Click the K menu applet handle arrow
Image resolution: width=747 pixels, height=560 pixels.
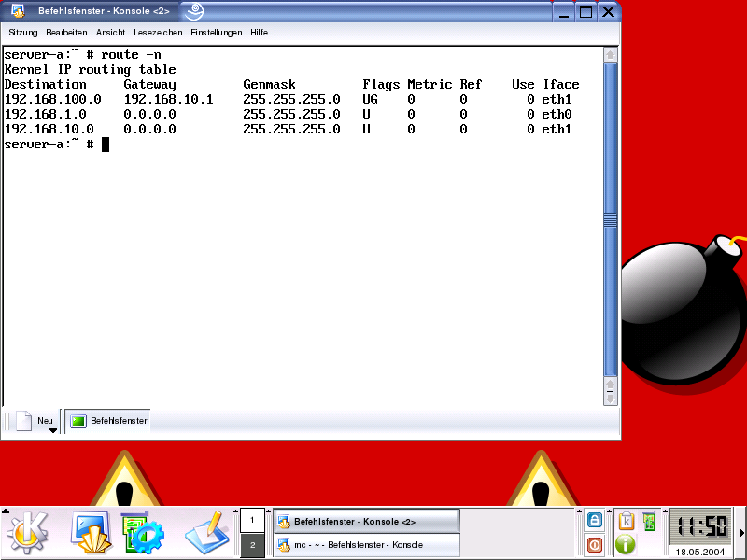(x=5, y=511)
